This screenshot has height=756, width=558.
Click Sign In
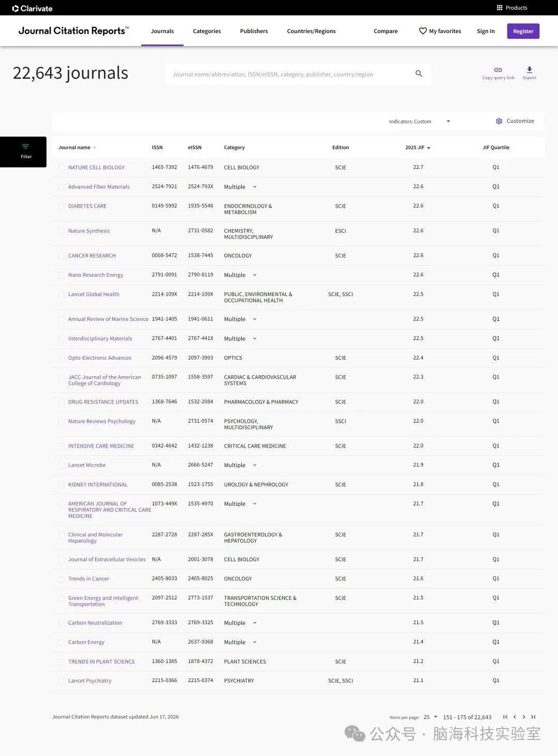(x=486, y=31)
